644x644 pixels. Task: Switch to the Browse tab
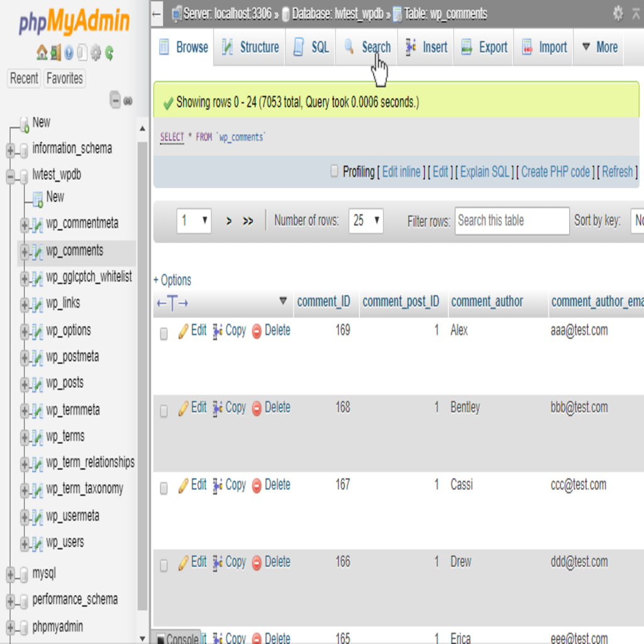(183, 47)
